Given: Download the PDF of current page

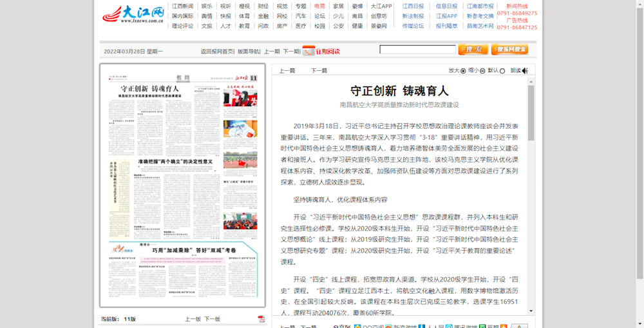Looking at the screenshot, I should (261, 319).
